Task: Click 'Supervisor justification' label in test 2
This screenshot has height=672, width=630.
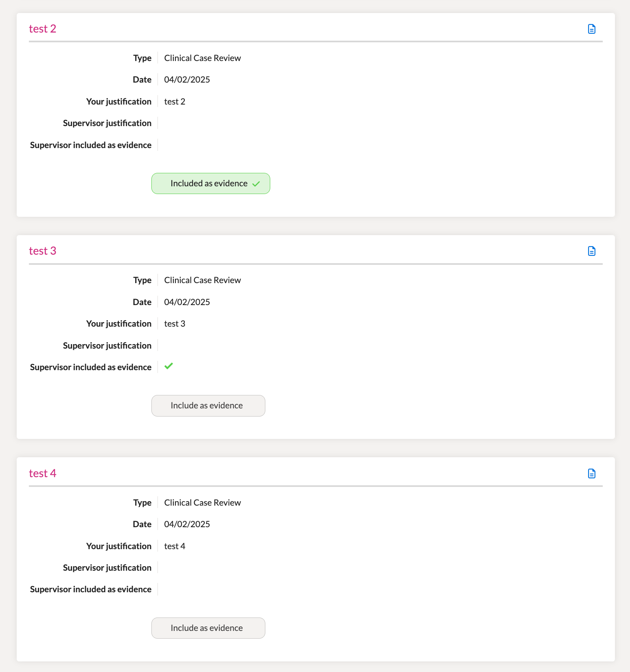Action: coord(107,123)
